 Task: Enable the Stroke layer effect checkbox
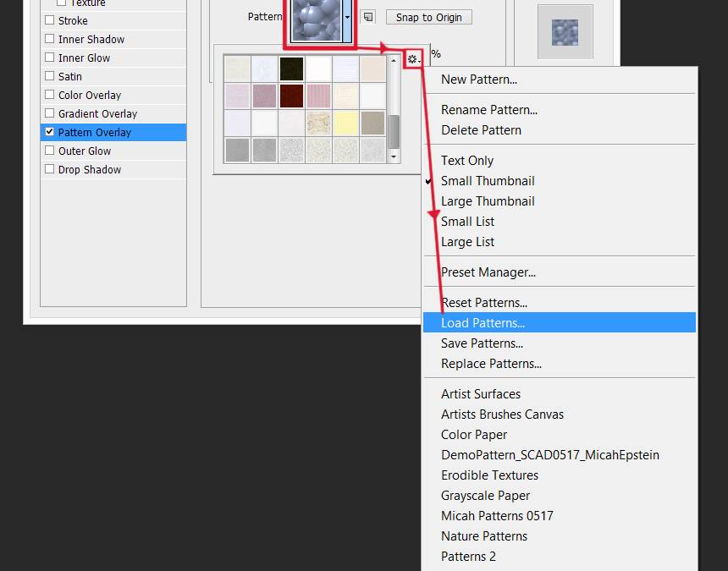(x=50, y=20)
